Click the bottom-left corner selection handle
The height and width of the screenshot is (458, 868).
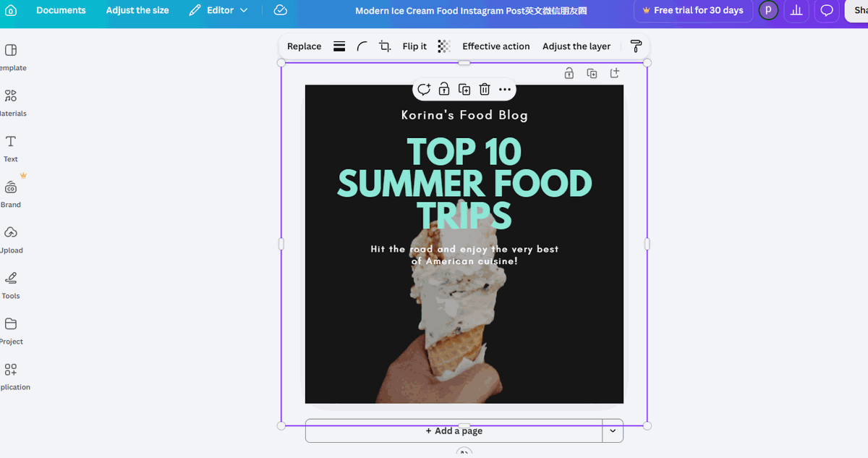pyautogui.click(x=281, y=425)
